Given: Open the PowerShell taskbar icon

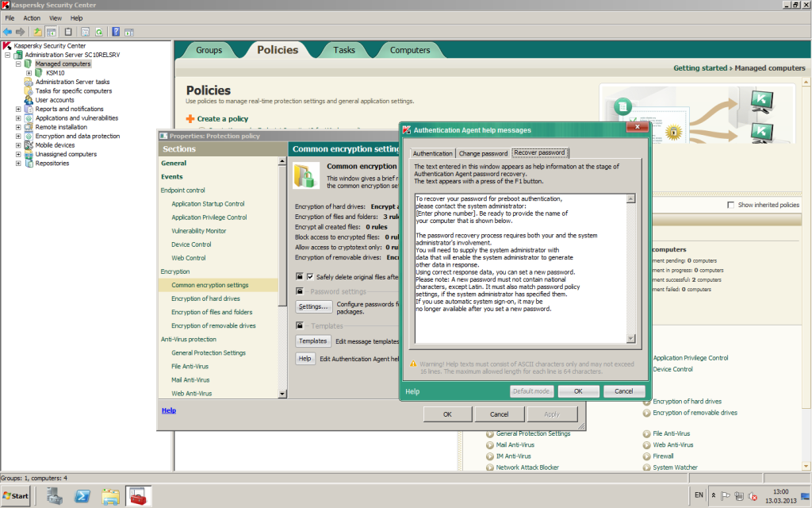Looking at the screenshot, I should [x=82, y=496].
